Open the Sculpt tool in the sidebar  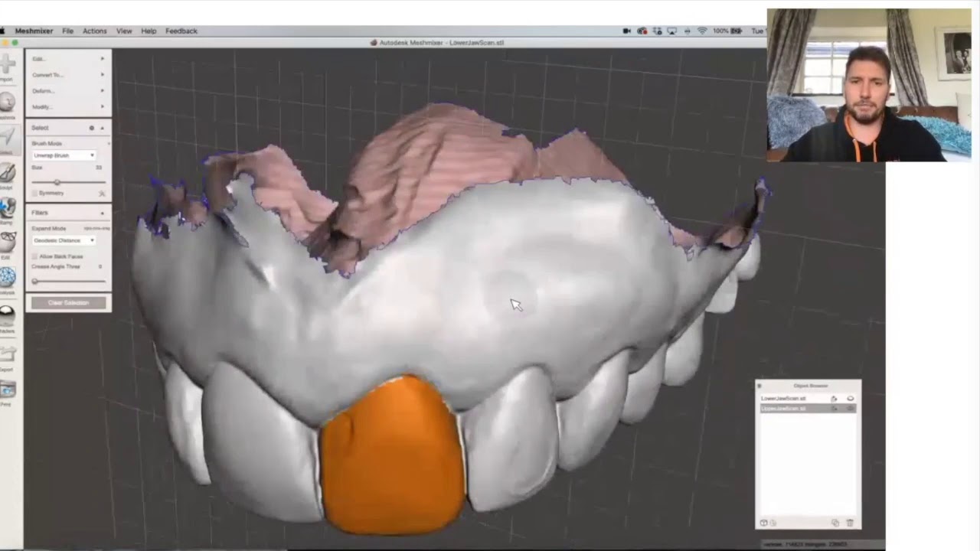7,174
